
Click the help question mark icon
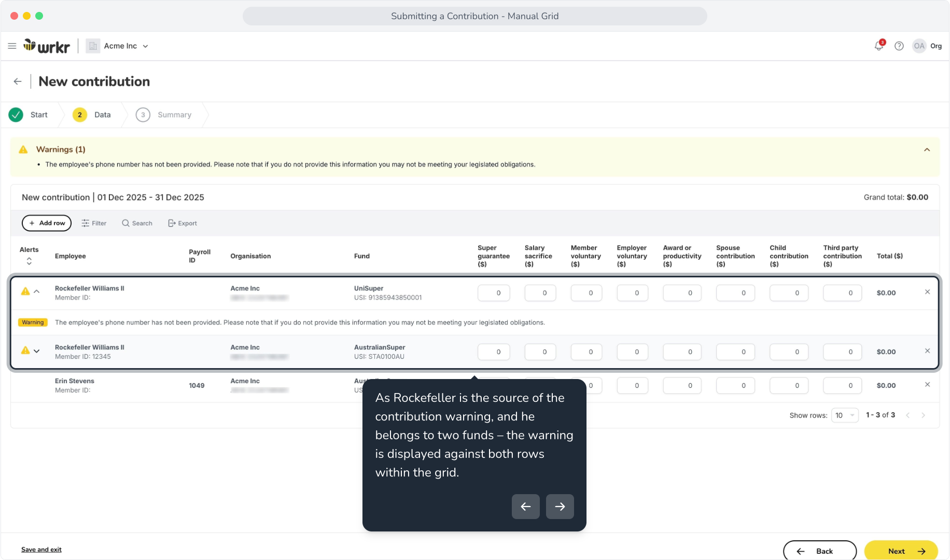coord(899,46)
